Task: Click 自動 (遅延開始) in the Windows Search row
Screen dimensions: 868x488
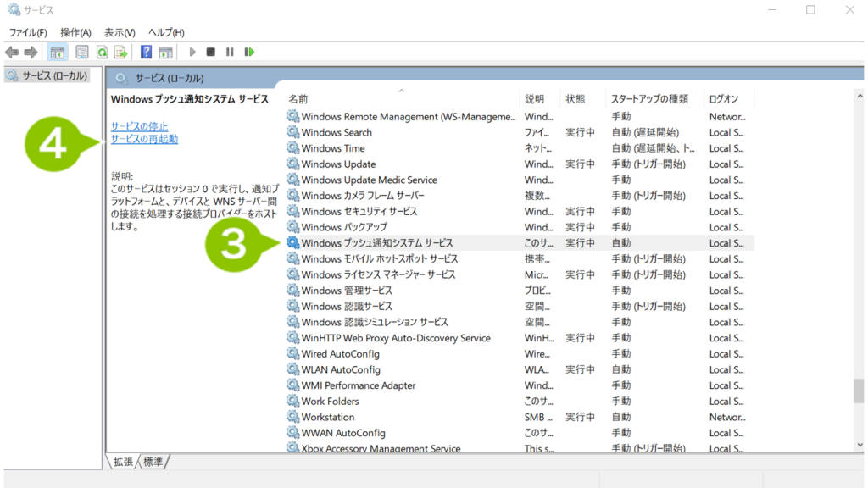Action: [x=645, y=132]
